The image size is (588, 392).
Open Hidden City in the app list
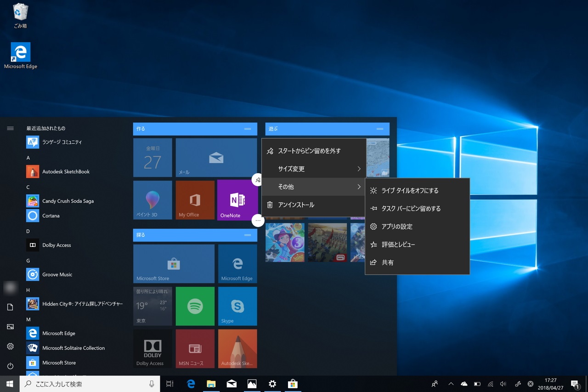tap(73, 304)
